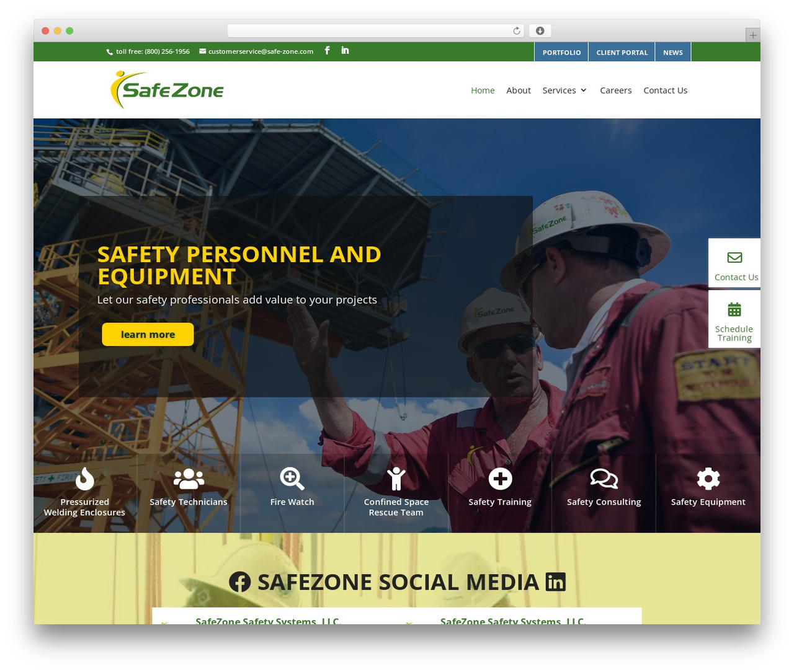Viewport: 794px width, 672px height.
Task: Click Confined Space Rescue Team label
Action: 396,507
